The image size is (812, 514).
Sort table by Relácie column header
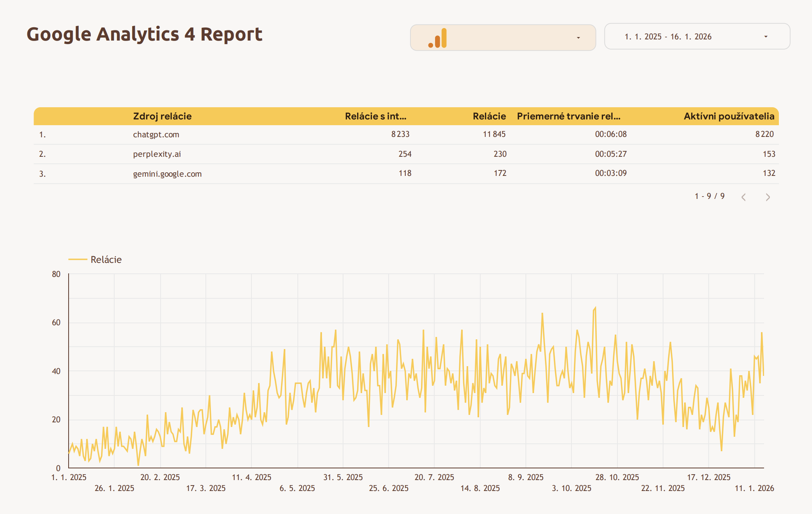point(489,116)
